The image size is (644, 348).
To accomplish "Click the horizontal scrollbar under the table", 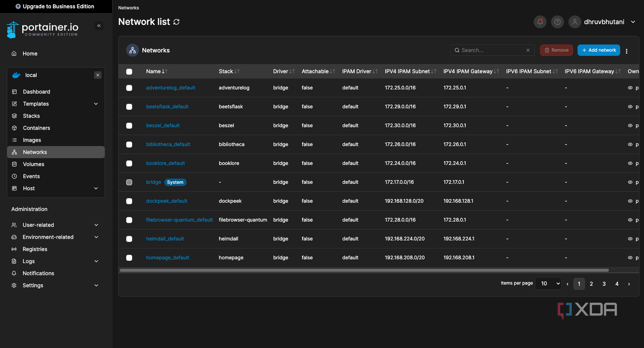I will click(364, 270).
